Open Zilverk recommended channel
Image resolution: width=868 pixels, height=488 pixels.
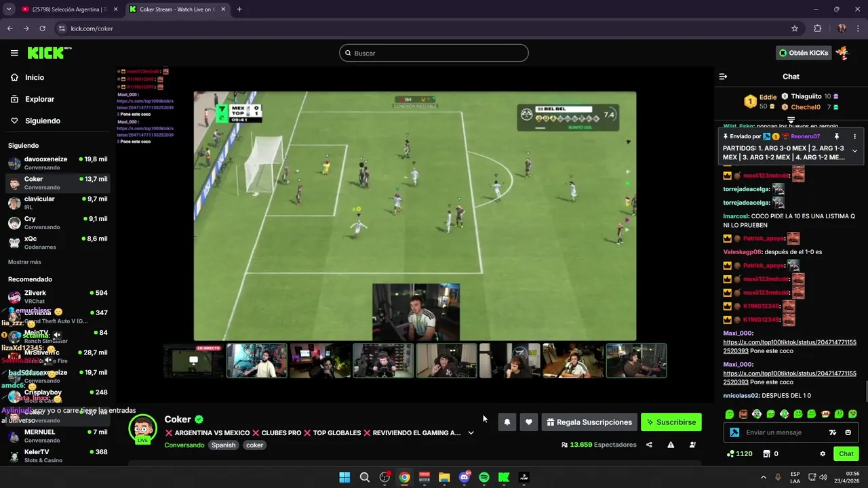coord(58,297)
